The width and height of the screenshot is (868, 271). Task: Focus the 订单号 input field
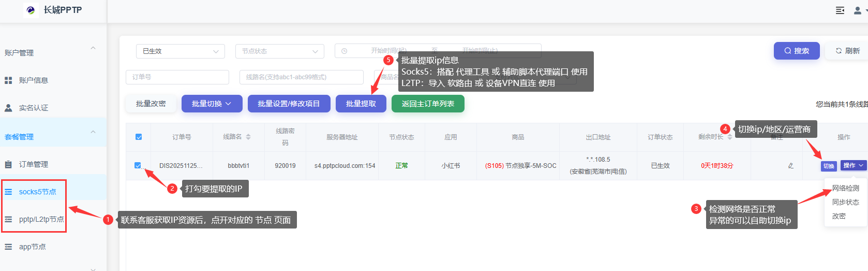click(x=177, y=77)
